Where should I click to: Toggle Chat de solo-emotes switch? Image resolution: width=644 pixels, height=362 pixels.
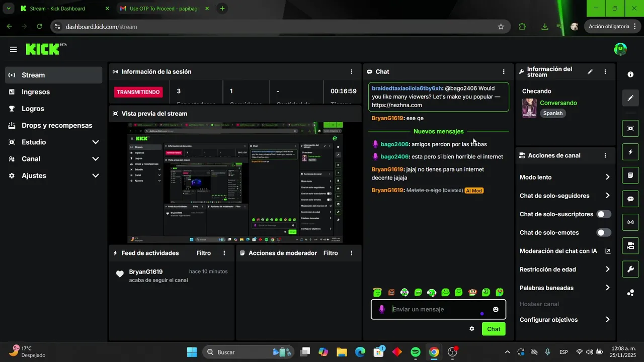click(x=604, y=233)
